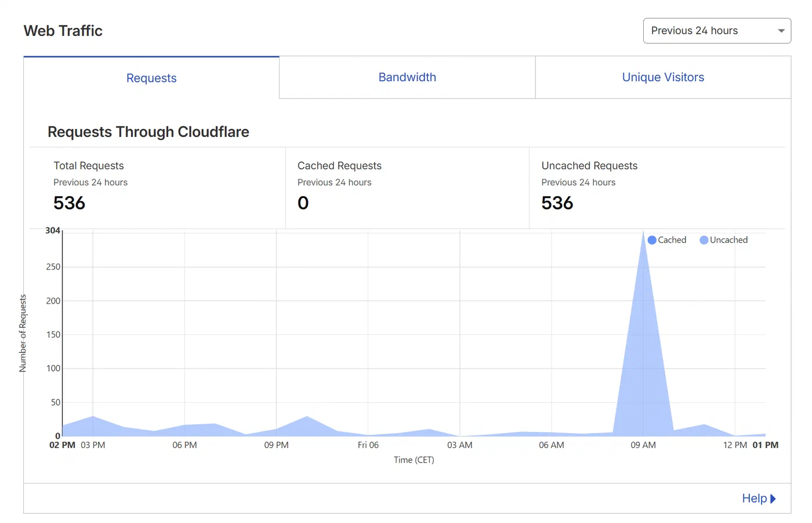The width and height of the screenshot is (812, 523).
Task: Click the 01 PM axis label
Action: (766, 445)
